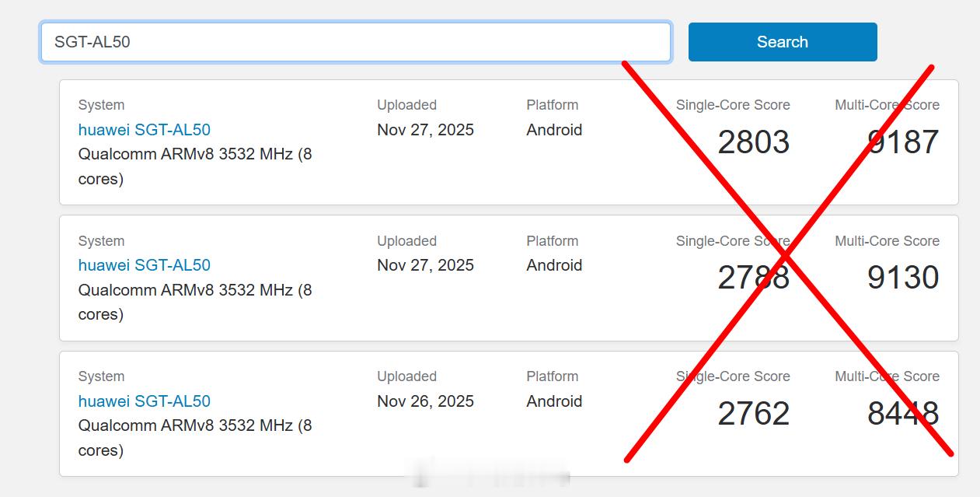Open the third huawei SGT-AL50 result link
Image resolution: width=980 pixels, height=497 pixels.
point(145,401)
